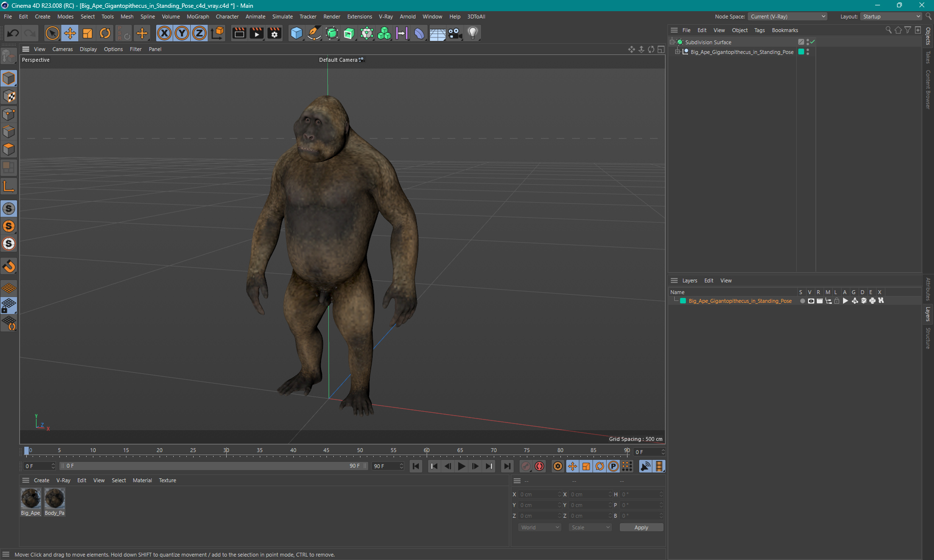Switch to Polygons mode
The image size is (934, 560).
9,149
